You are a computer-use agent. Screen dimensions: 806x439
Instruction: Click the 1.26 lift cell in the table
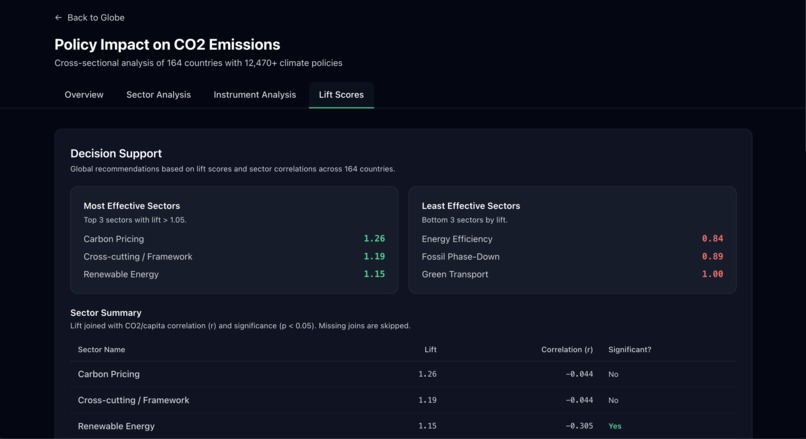point(427,374)
